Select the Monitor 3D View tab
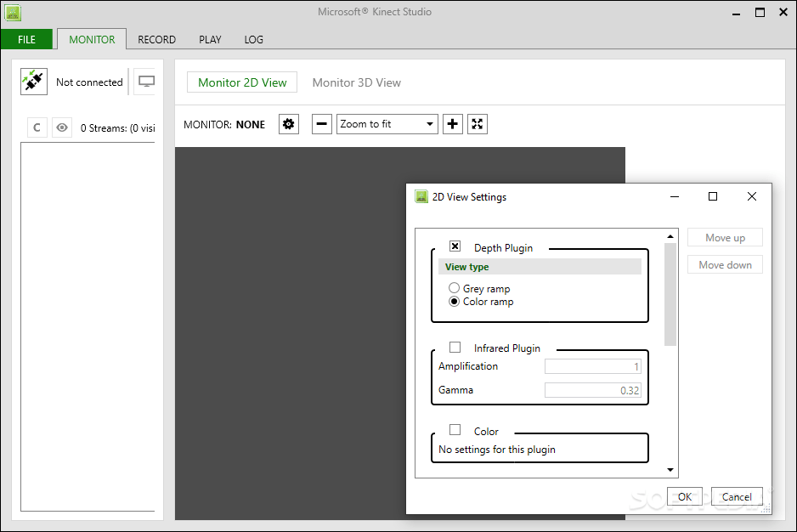 (x=356, y=82)
